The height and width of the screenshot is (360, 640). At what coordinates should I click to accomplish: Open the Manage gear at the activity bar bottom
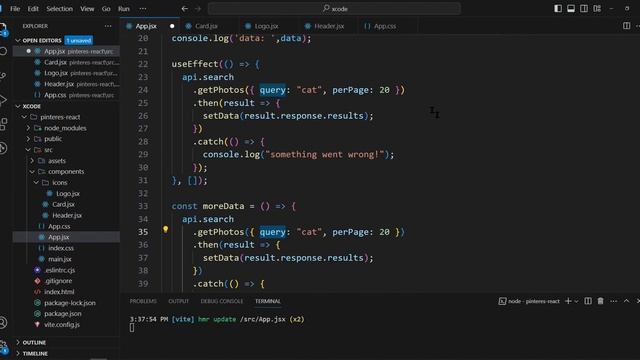click(x=3, y=346)
